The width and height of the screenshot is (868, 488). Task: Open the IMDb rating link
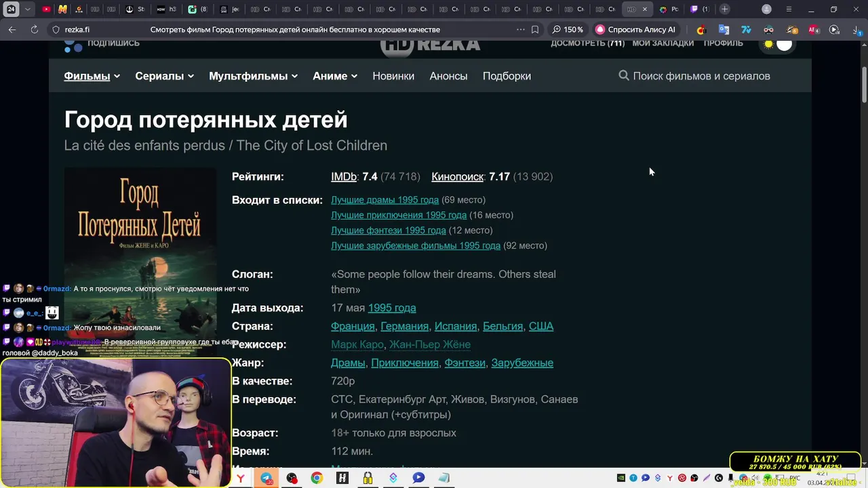point(344,176)
